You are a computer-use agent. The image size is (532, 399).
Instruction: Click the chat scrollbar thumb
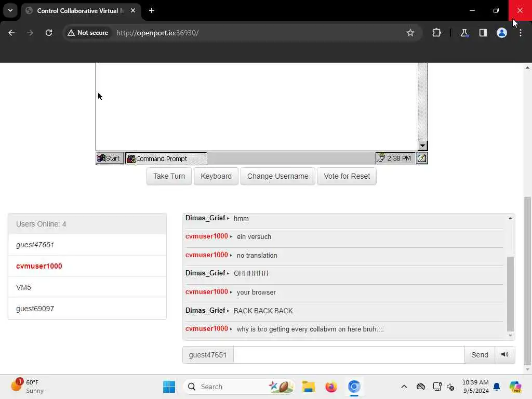pyautogui.click(x=510, y=294)
